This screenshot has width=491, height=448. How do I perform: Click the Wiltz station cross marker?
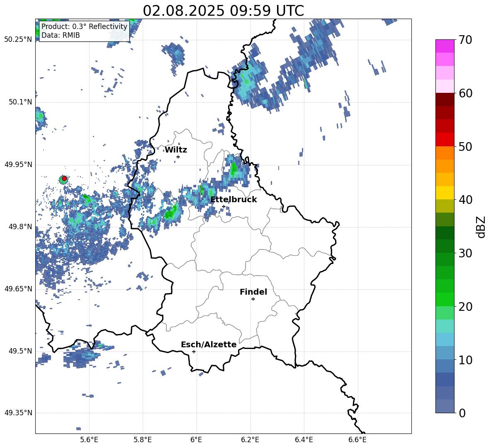[178, 157]
